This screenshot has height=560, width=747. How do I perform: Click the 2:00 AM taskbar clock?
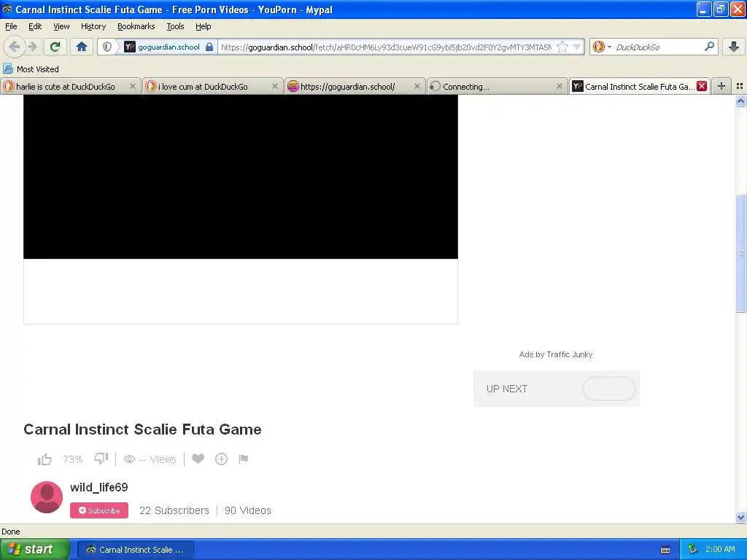pos(720,550)
